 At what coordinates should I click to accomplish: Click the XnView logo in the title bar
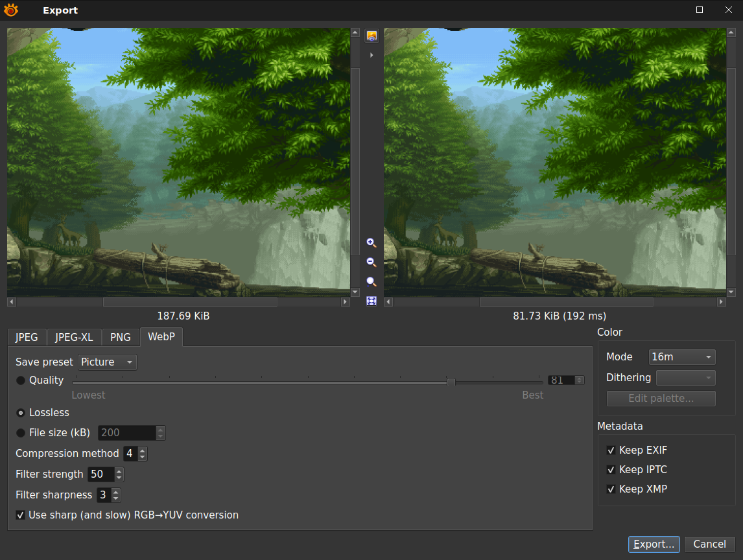pos(11,10)
